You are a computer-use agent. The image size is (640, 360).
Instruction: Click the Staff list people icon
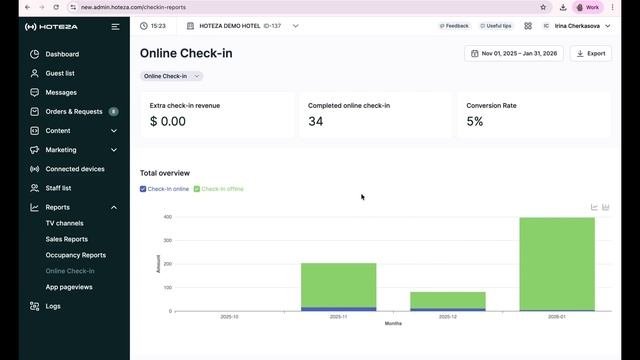point(35,188)
